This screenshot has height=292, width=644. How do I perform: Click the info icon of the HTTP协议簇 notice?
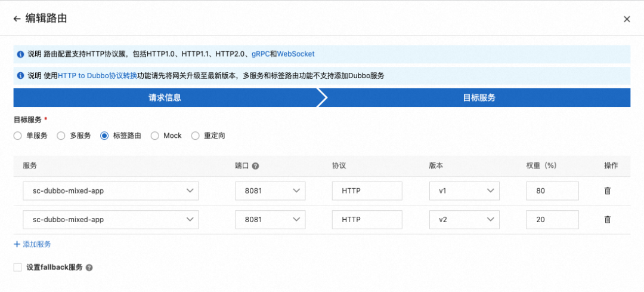pyautogui.click(x=20, y=54)
